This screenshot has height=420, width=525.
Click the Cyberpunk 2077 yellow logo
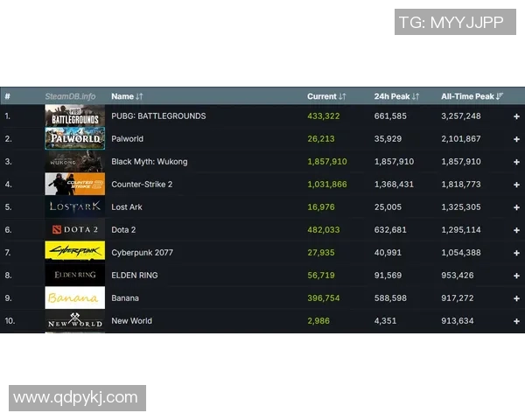coord(74,252)
